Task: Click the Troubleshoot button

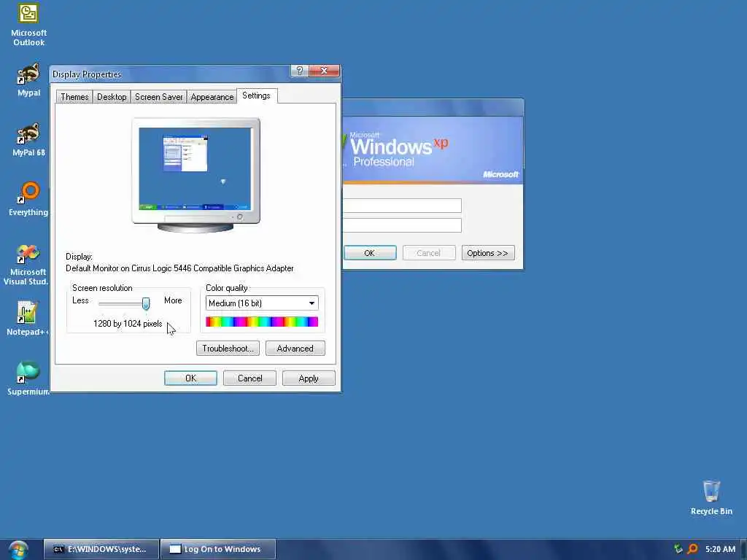Action: tap(228, 348)
